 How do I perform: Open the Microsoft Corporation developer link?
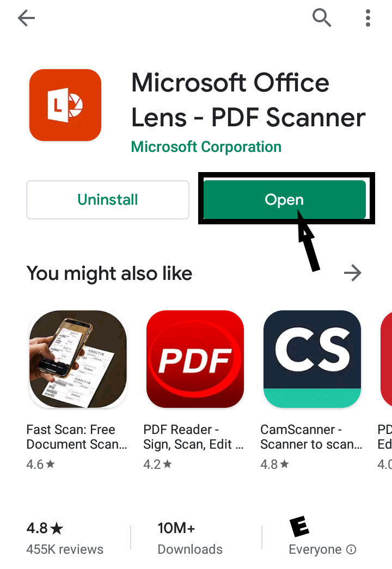tap(206, 147)
